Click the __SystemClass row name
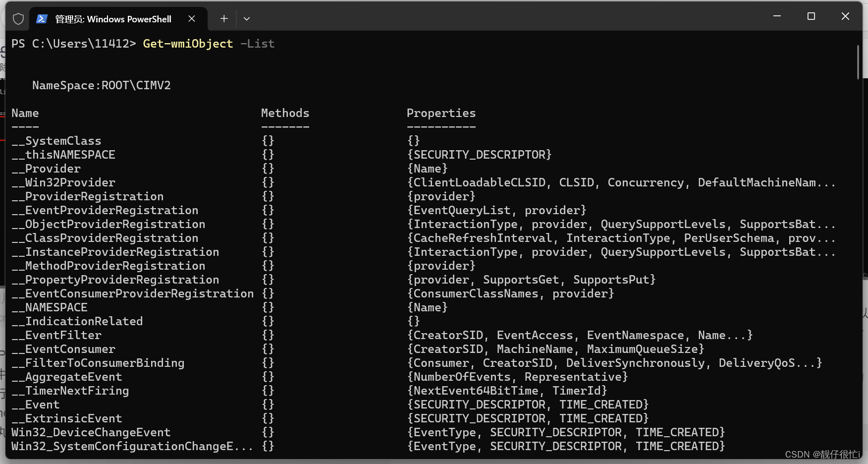The image size is (868, 464). (56, 141)
